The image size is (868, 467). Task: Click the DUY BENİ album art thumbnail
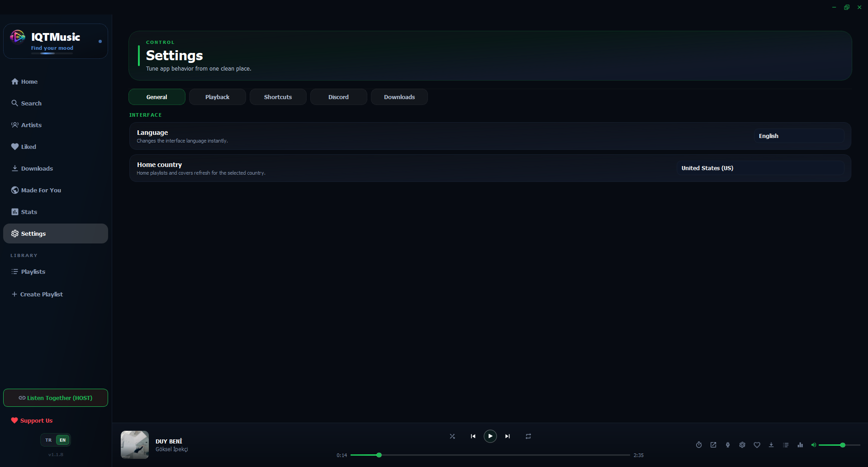[x=135, y=444]
